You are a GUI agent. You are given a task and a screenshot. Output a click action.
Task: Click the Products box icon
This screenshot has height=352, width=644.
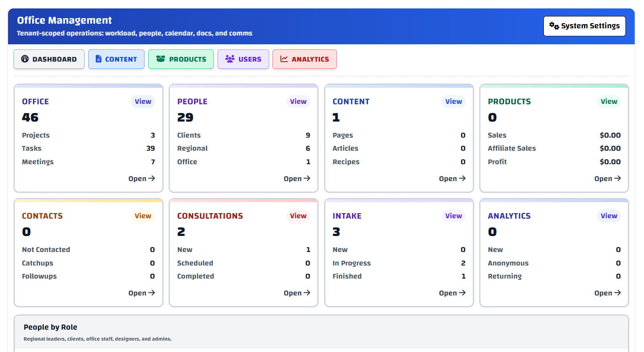161,59
